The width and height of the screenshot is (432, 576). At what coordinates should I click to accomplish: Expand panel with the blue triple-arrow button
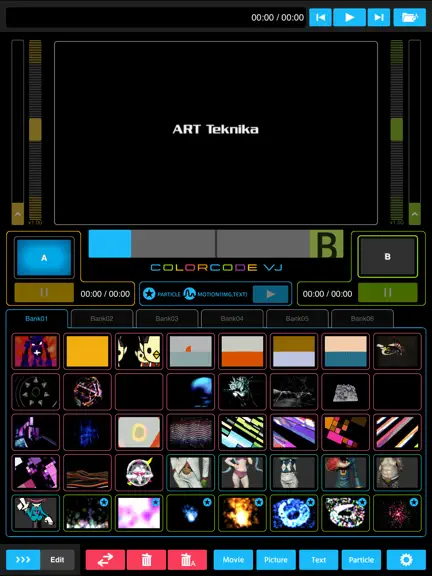[x=23, y=559]
